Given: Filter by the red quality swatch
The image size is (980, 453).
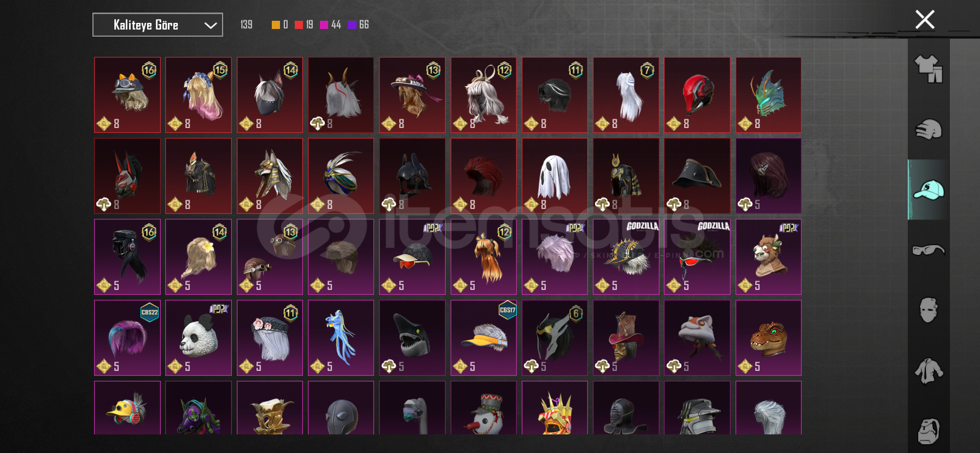Looking at the screenshot, I should pos(299,25).
